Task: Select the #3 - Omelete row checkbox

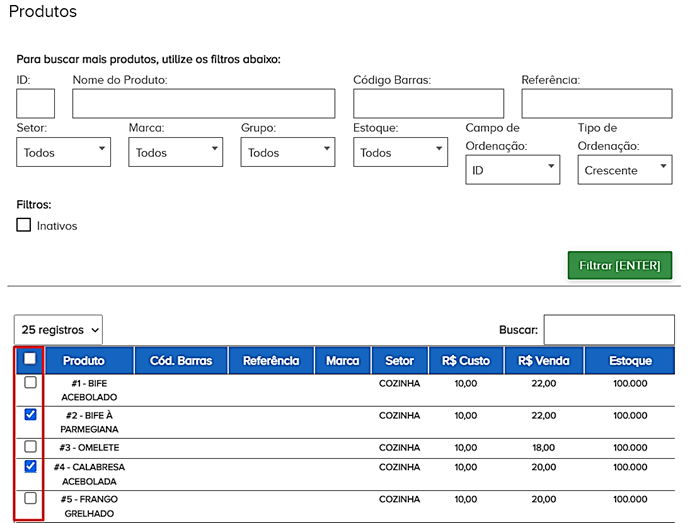Action: pos(30,447)
